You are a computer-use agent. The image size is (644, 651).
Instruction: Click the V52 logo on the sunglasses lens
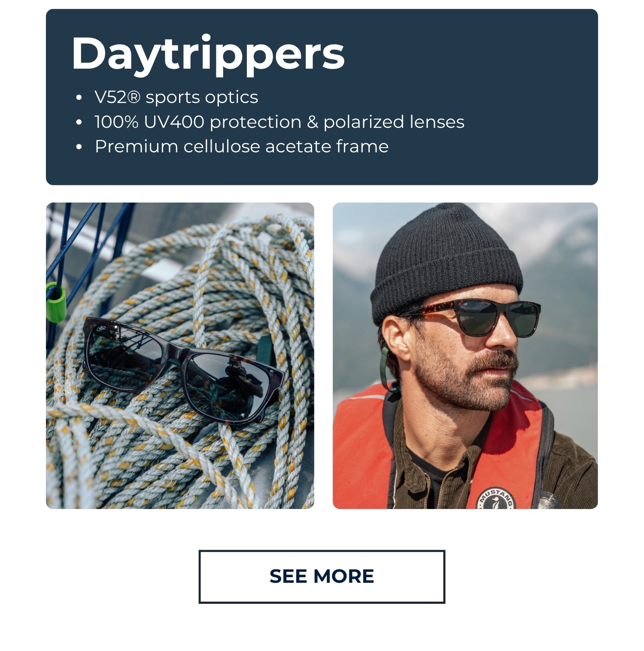tap(102, 328)
